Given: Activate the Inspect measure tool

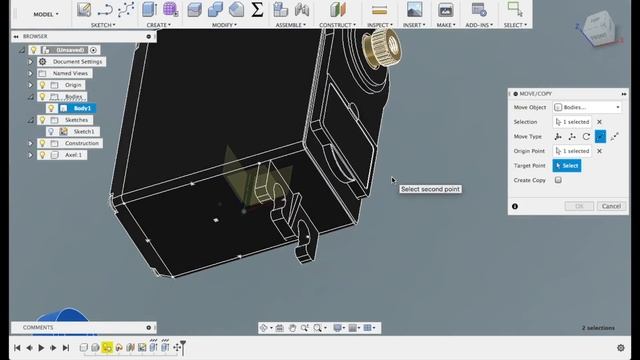Looking at the screenshot, I should click(x=380, y=11).
